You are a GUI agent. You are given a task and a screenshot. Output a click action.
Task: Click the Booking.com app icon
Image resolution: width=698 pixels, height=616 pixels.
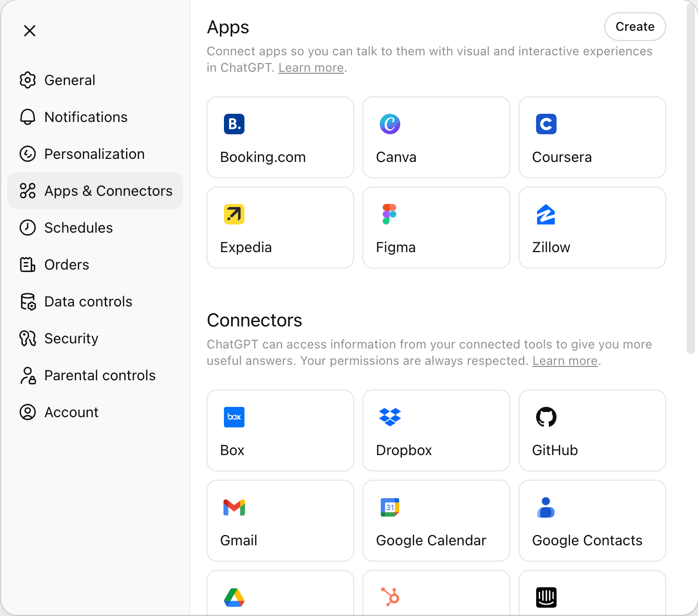(234, 124)
